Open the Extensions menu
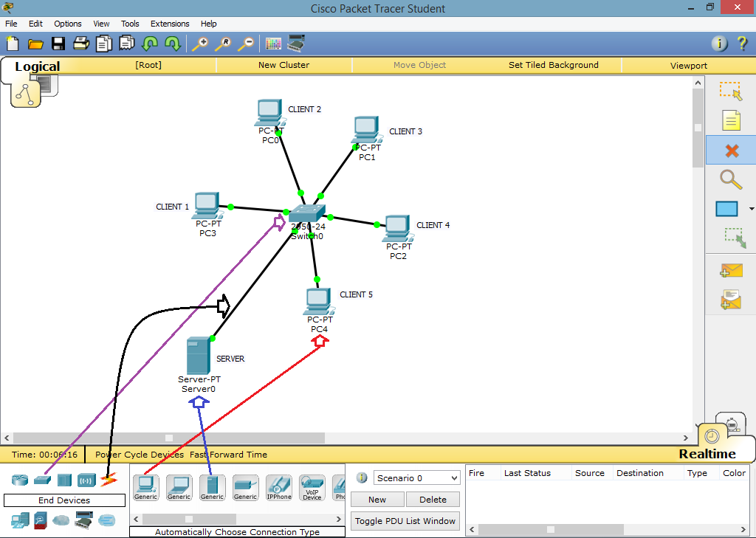Screen dimensions: 756x538 click(x=170, y=24)
